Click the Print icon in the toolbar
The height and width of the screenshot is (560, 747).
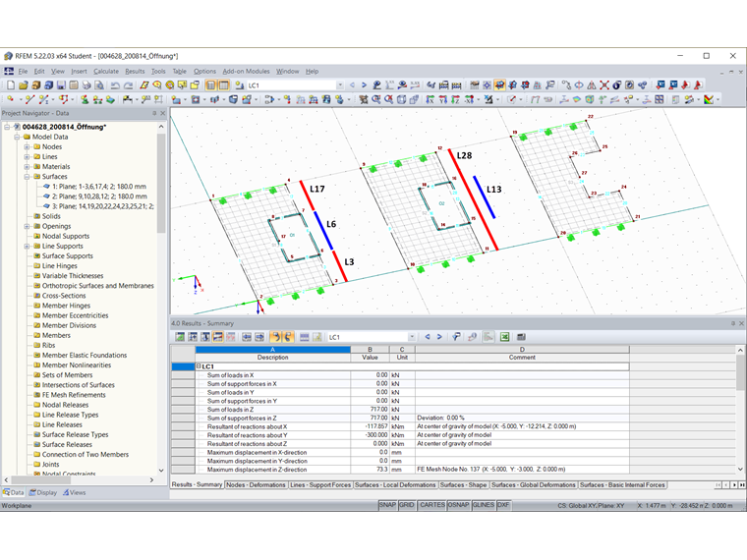coord(86,85)
